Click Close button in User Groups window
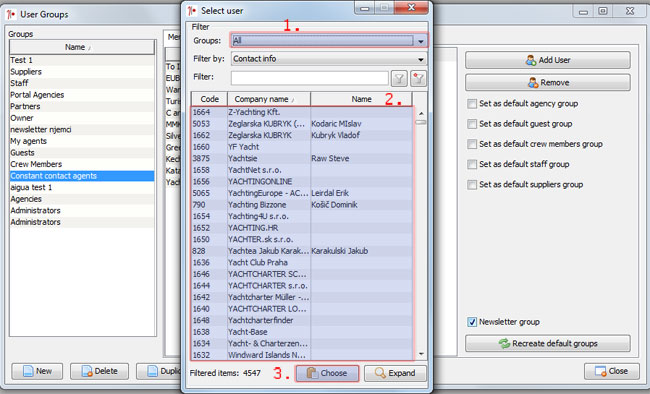 (x=611, y=371)
